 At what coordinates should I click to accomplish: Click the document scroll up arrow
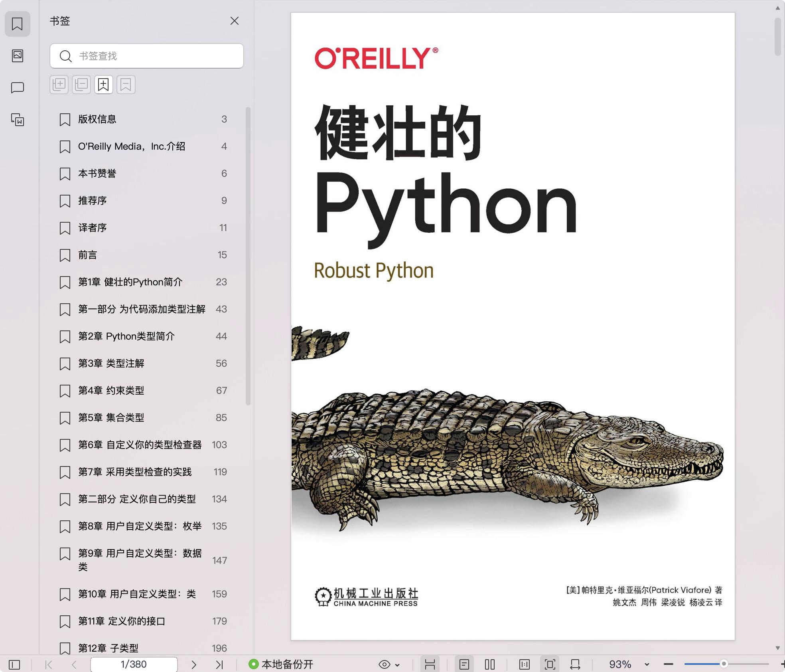778,8
